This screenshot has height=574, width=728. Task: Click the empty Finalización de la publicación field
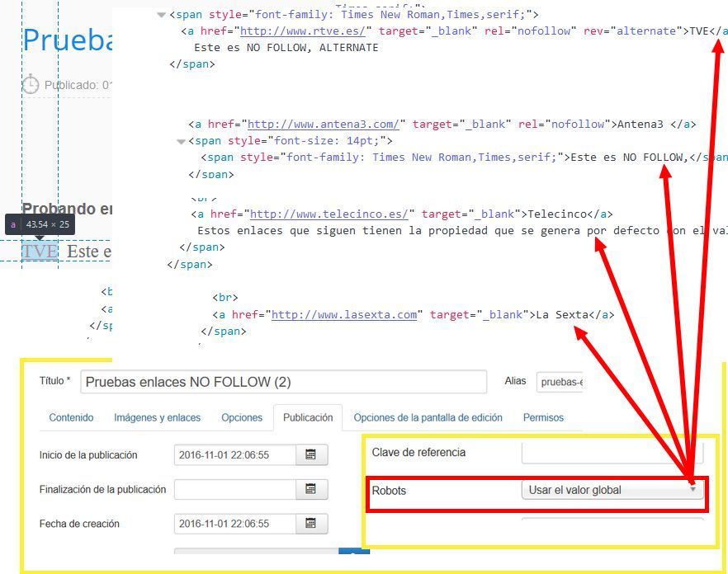235,489
